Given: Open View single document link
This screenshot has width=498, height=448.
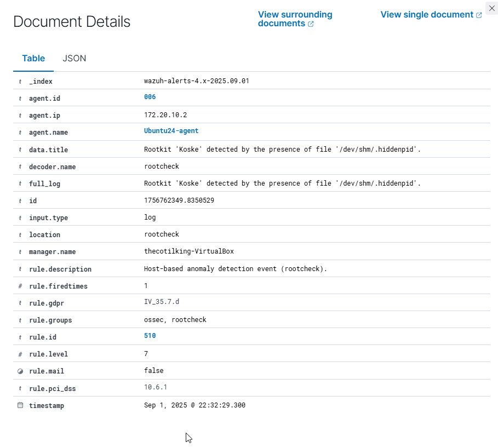Looking at the screenshot, I should point(431,15).
